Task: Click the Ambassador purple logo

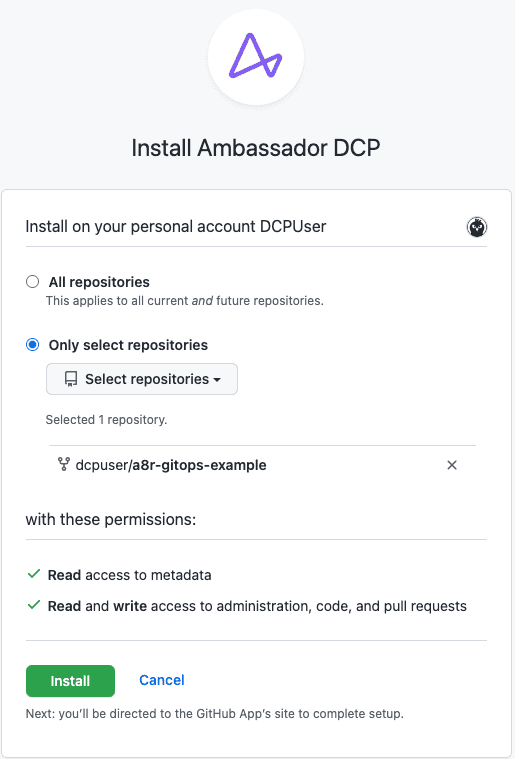Action: pos(255,56)
